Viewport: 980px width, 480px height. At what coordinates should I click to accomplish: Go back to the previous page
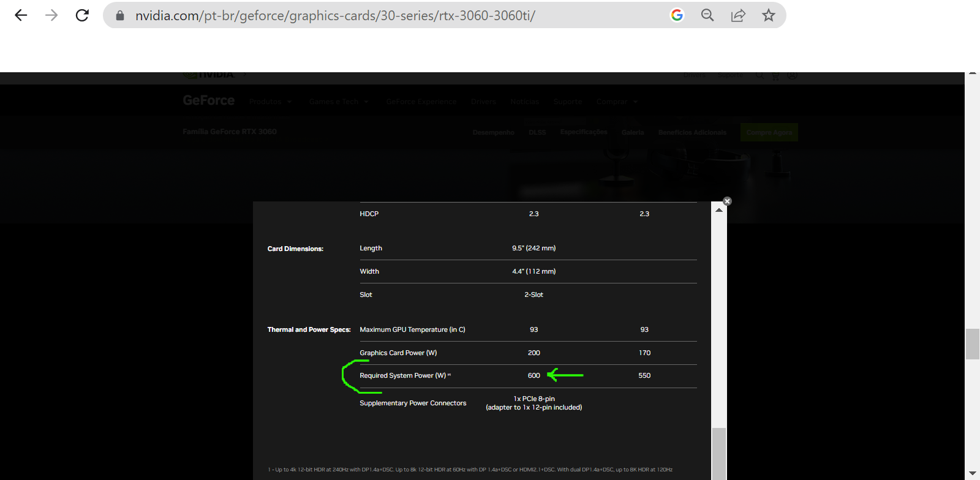[21, 15]
